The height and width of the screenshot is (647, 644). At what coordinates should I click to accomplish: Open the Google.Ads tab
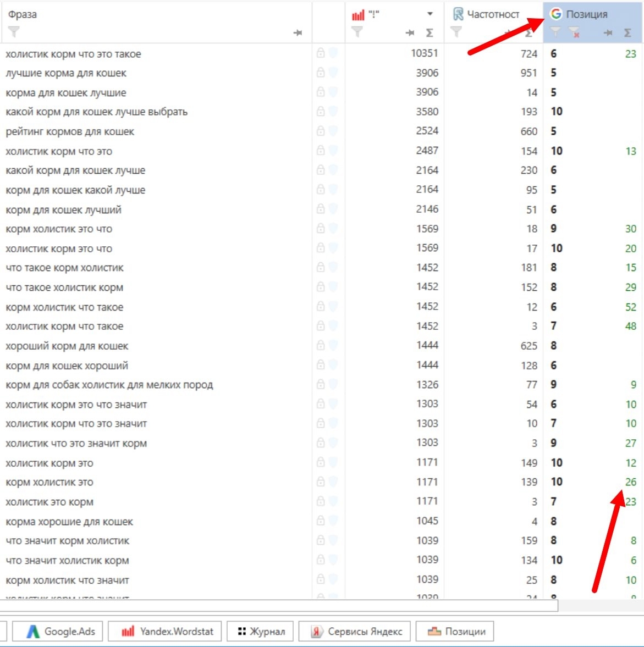[58, 631]
